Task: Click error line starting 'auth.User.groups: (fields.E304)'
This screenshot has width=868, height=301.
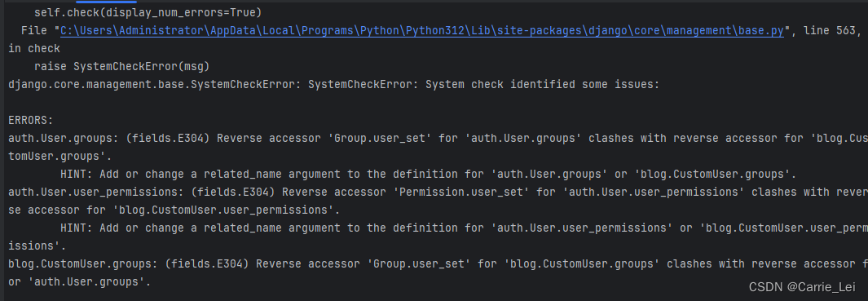Action: click(x=438, y=139)
